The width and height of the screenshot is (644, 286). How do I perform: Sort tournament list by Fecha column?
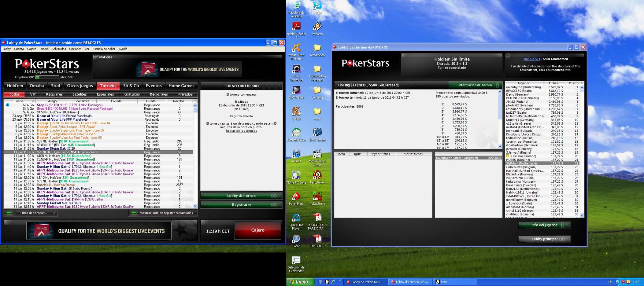20,101
